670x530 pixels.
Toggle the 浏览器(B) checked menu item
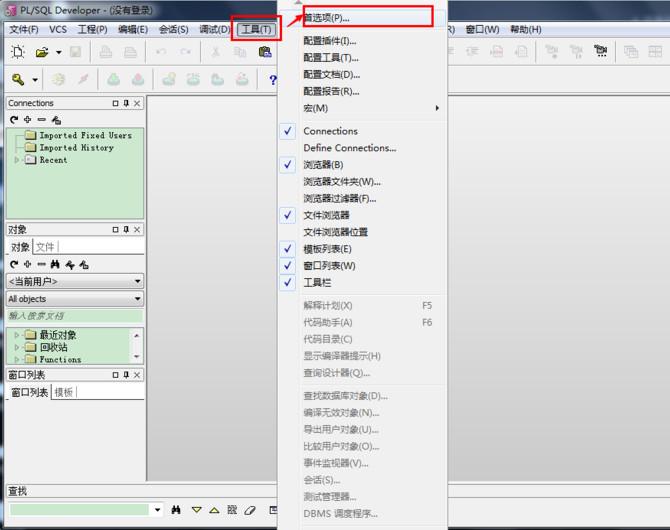(323, 165)
